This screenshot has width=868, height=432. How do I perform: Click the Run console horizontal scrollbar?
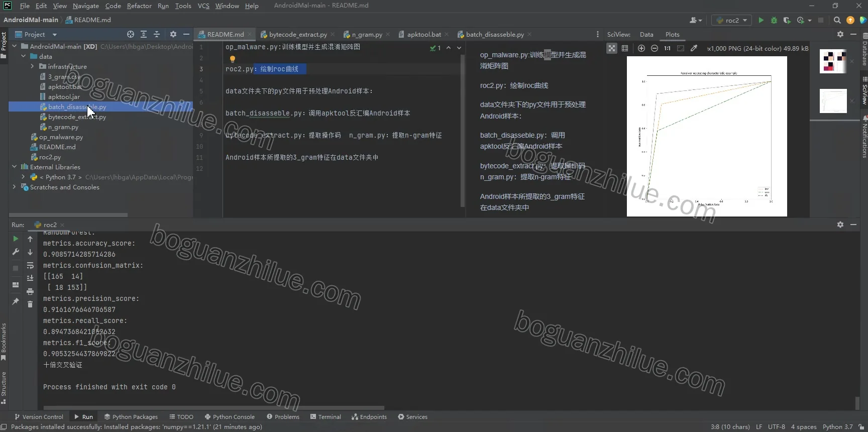click(x=213, y=408)
